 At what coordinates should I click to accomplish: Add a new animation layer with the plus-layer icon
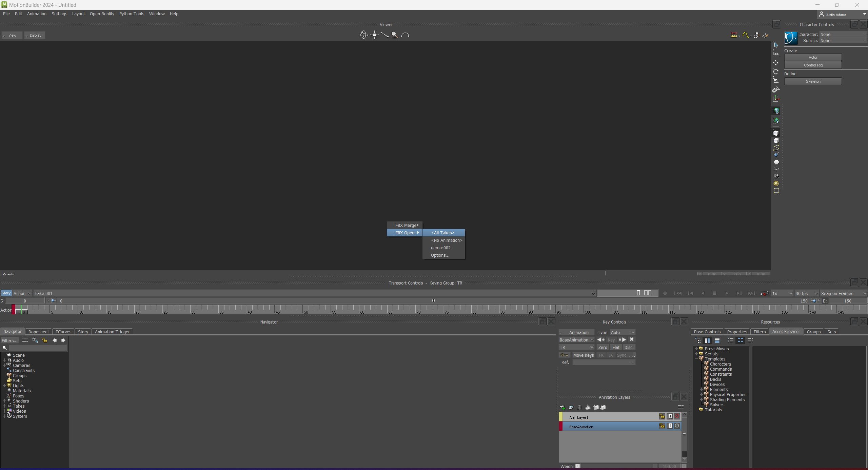pyautogui.click(x=563, y=407)
